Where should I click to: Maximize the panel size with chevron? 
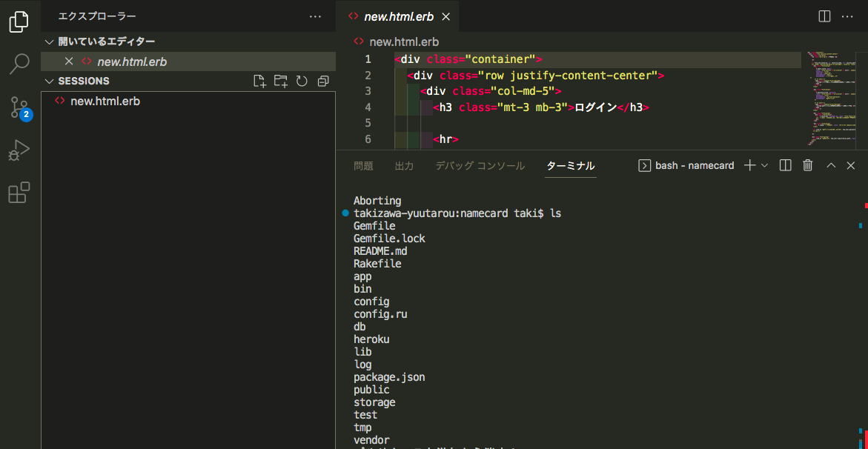831,166
